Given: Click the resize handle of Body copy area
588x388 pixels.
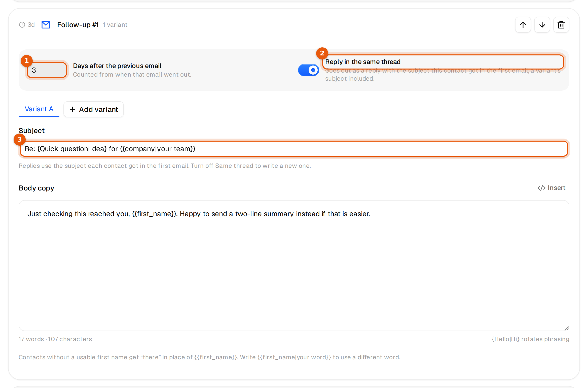Looking at the screenshot, I should click(x=566, y=328).
